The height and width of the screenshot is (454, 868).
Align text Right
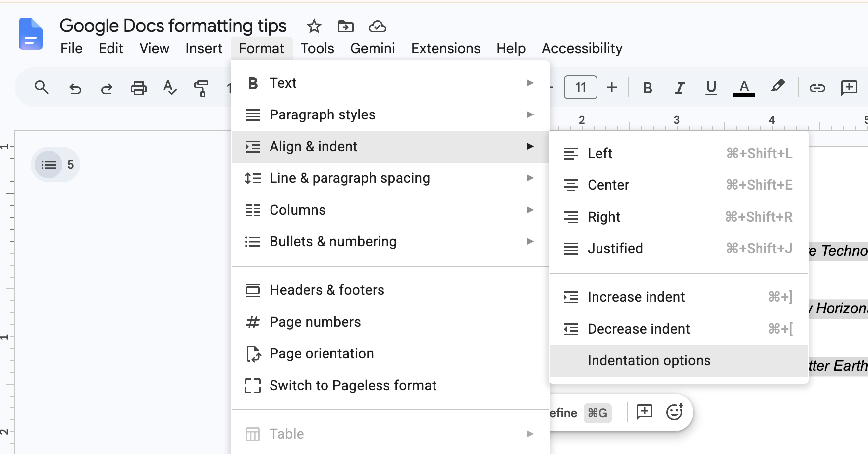pyautogui.click(x=679, y=217)
